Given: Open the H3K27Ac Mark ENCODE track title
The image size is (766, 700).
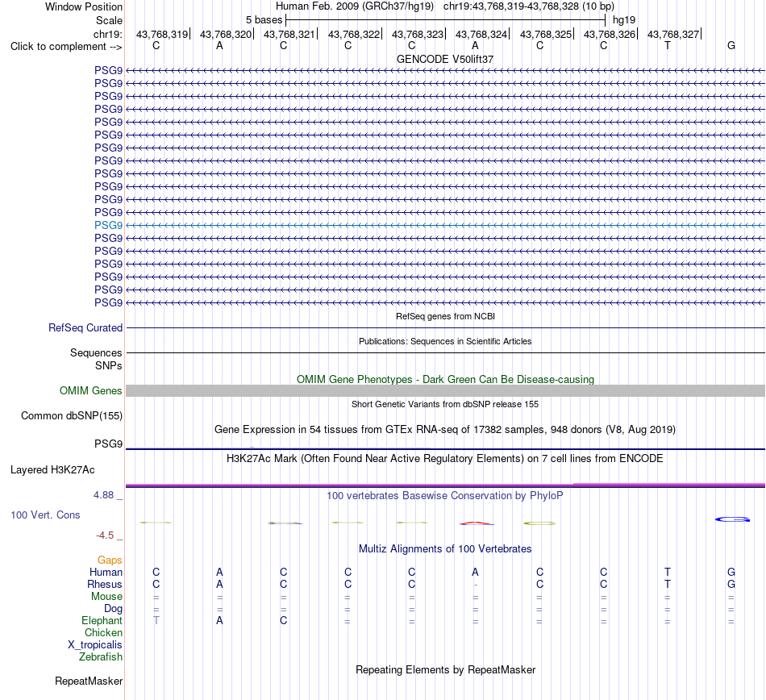Looking at the screenshot, I should [445, 459].
